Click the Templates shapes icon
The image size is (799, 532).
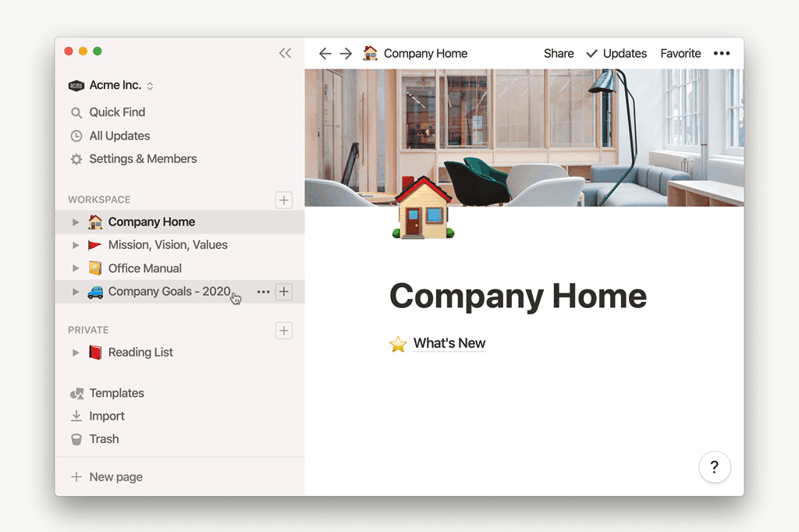pyautogui.click(x=77, y=393)
